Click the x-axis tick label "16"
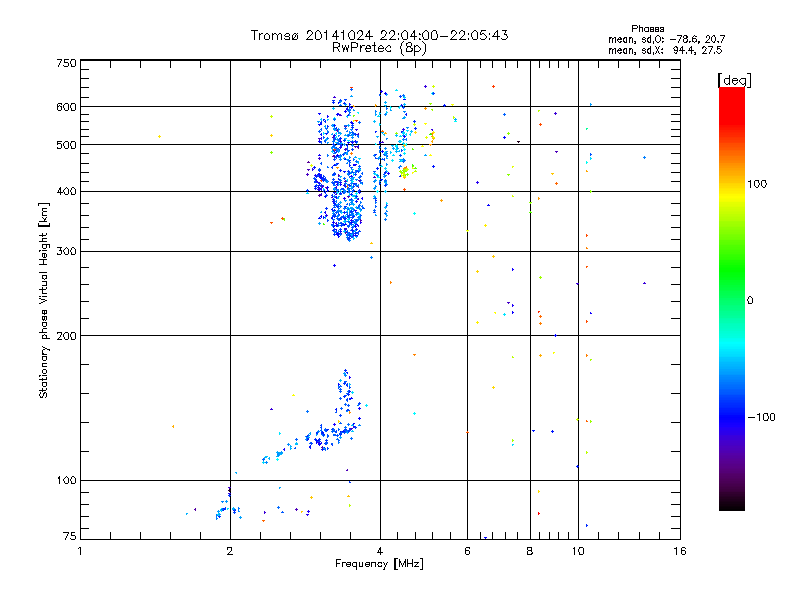This screenshot has height=600, width=800. pos(680,551)
